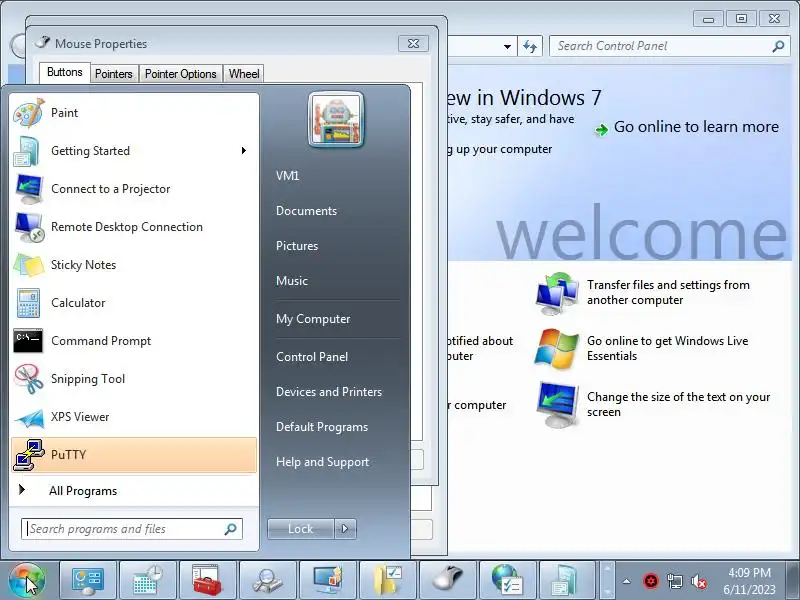Screen dimensions: 800x600
Task: Launch Connect to a Projector
Action: click(x=134, y=189)
